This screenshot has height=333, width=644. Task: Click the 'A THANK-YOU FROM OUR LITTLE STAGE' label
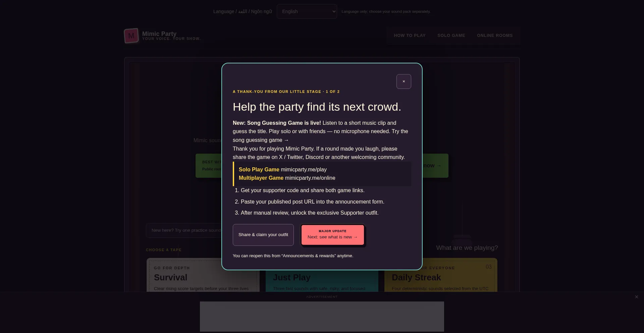(277, 92)
